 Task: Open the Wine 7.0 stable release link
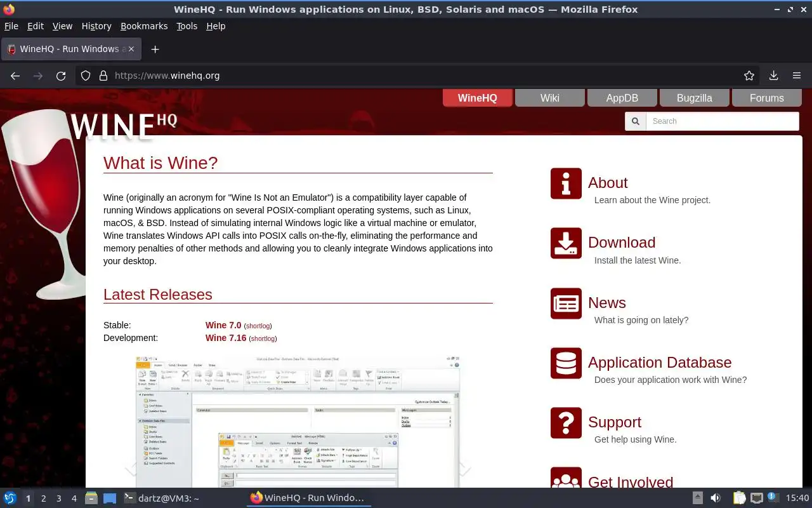pyautogui.click(x=223, y=325)
